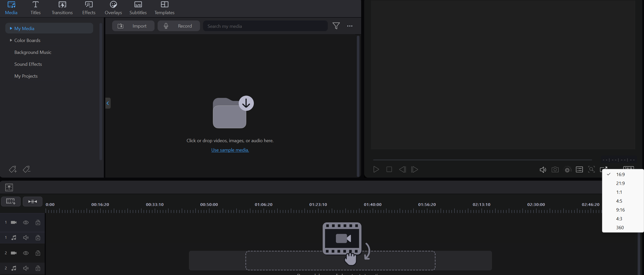644x275 pixels.
Task: Click the remove tag icon
Action: pos(27,169)
